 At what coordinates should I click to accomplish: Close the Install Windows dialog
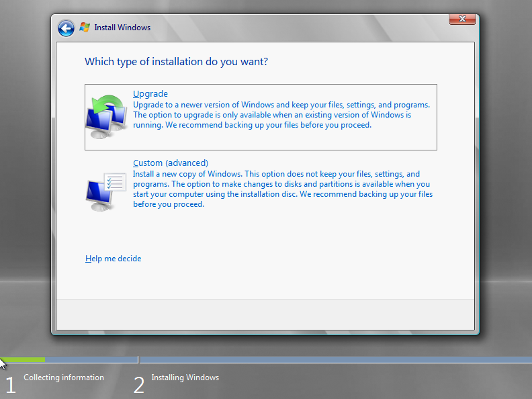pyautogui.click(x=462, y=19)
